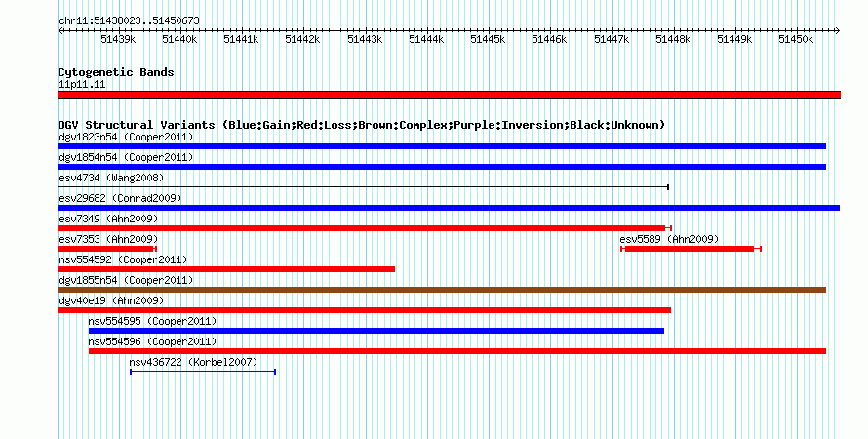Open nsv436722 (Korbel2007) label
Image resolution: width=868 pixels, height=439 pixels.
(193, 362)
